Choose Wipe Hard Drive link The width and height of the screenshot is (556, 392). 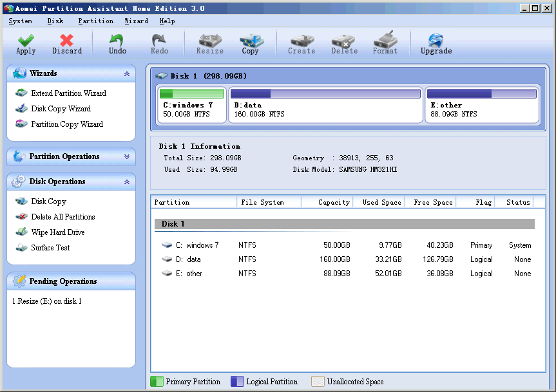pyautogui.click(x=58, y=232)
